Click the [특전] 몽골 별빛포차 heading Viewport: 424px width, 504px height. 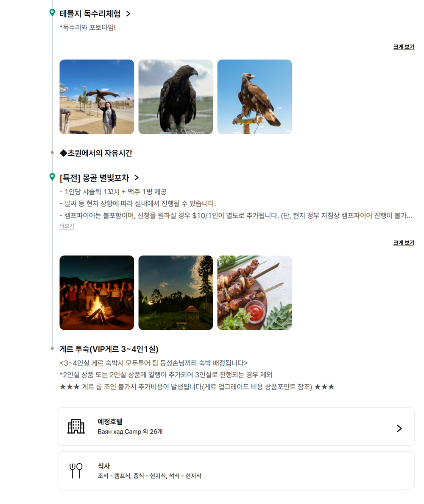pyautogui.click(x=94, y=178)
